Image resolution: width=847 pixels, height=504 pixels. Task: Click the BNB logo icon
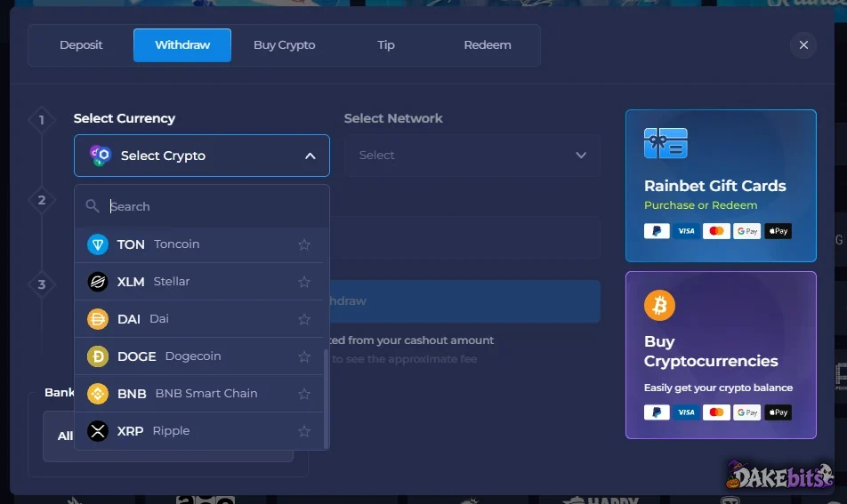98,394
